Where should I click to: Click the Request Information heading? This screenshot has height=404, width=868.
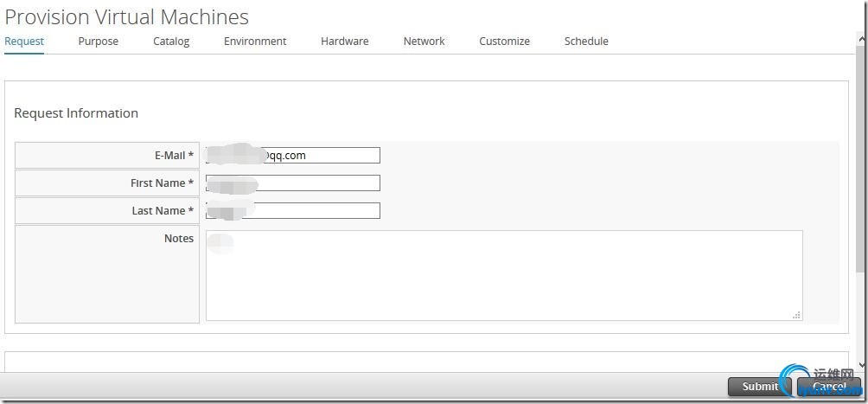pos(76,113)
